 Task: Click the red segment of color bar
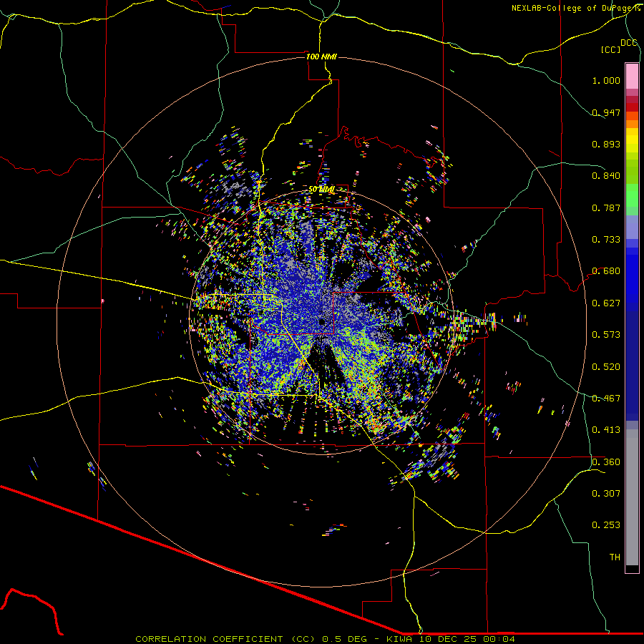coord(632,107)
